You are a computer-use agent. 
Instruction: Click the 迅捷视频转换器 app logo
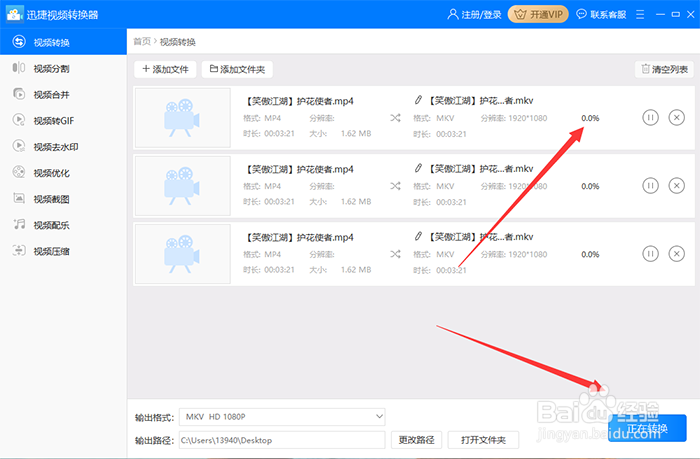[14, 14]
